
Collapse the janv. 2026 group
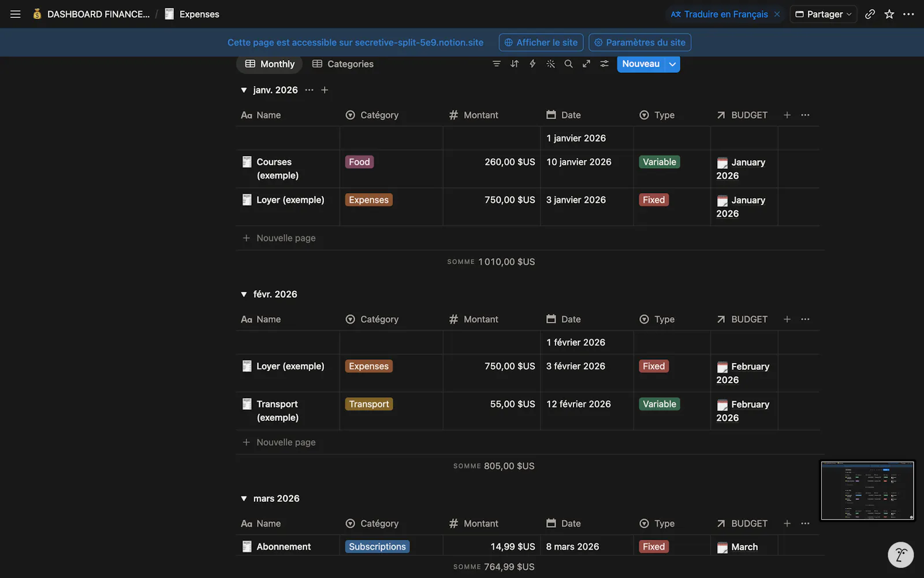[x=244, y=90]
